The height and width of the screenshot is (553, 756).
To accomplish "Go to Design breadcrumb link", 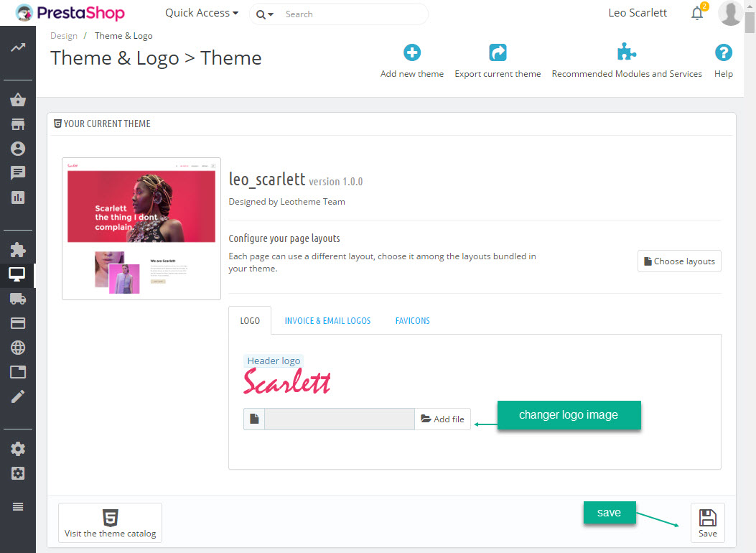I will coord(64,36).
